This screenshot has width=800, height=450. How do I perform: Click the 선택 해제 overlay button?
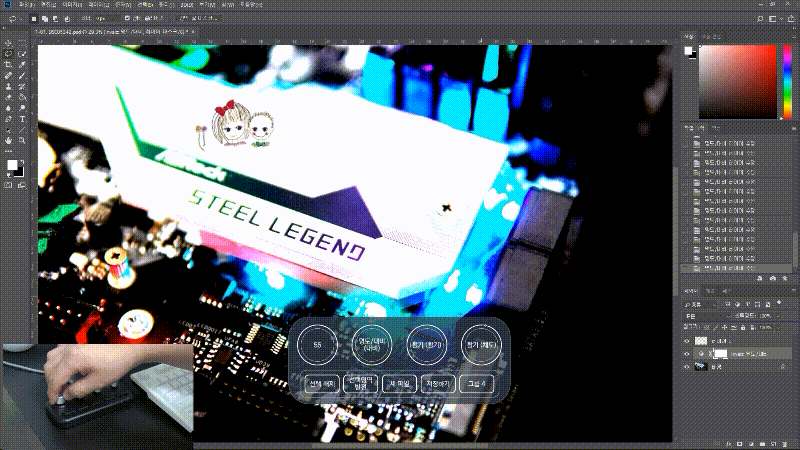tap(321, 383)
